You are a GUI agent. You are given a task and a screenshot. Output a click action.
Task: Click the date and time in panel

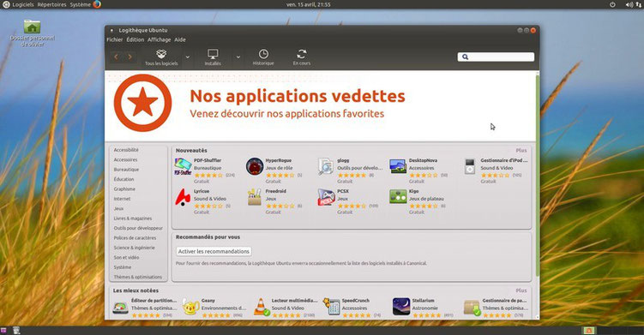[309, 4]
